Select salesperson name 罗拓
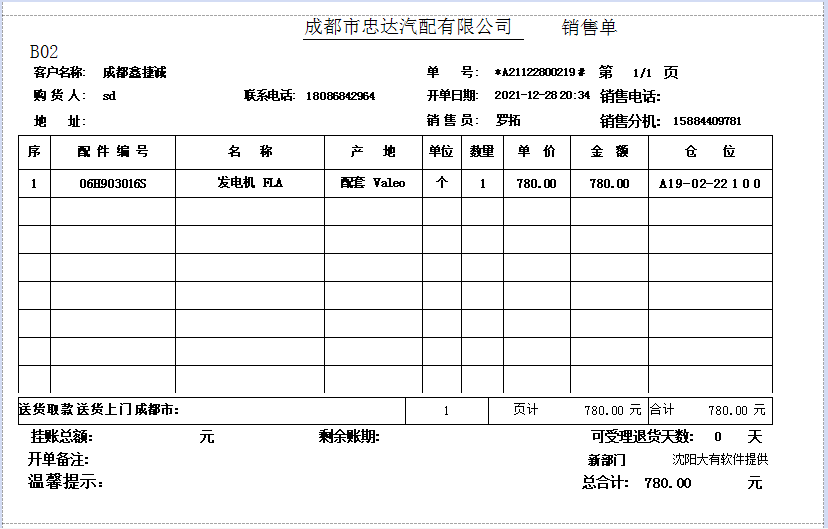Screen dimensions: 828x529 click(508, 120)
